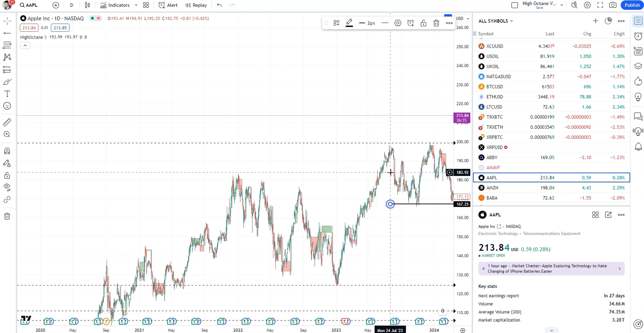The width and height of the screenshot is (644, 333).
Task: Open candlestick chart style selector
Action: [87, 5]
